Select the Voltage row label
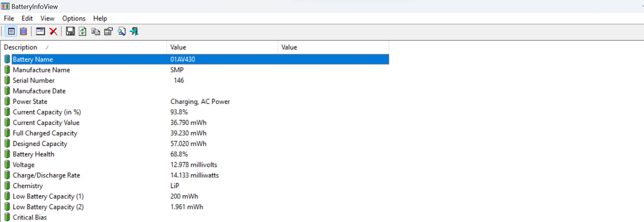 pyautogui.click(x=24, y=165)
